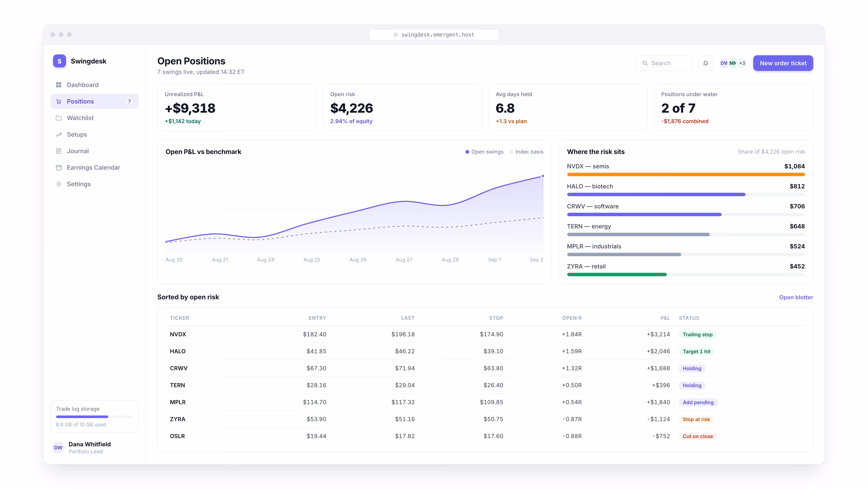Click the Trailing stop status badge
Viewport: 868px width, 489px height.
[x=697, y=335]
